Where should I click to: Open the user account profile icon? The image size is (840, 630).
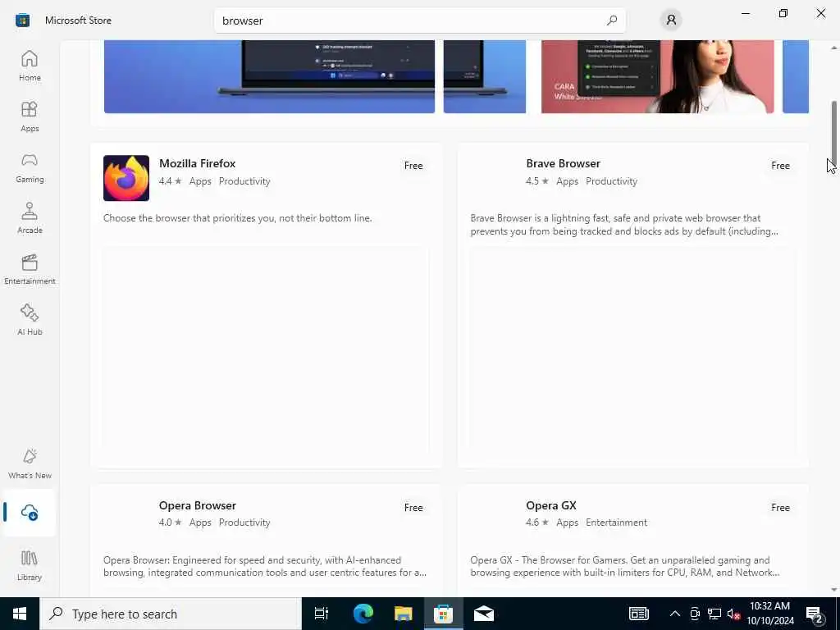(x=671, y=21)
